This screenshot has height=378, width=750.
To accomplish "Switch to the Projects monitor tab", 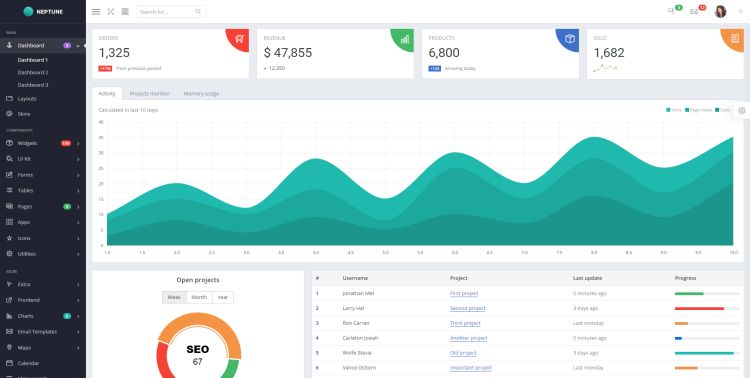I will coord(149,94).
